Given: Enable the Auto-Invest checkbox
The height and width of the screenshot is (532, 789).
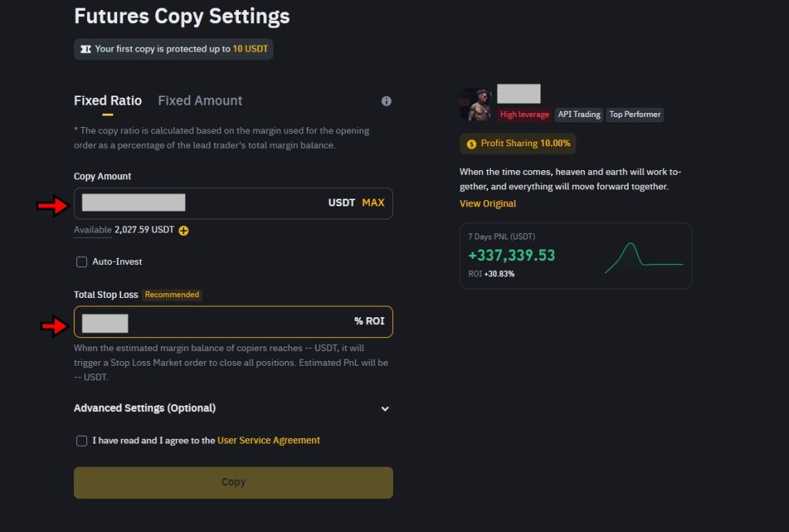Looking at the screenshot, I should coord(82,262).
